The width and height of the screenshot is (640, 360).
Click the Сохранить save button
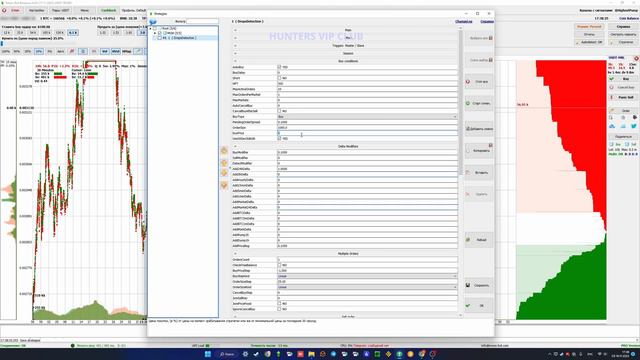[479, 285]
